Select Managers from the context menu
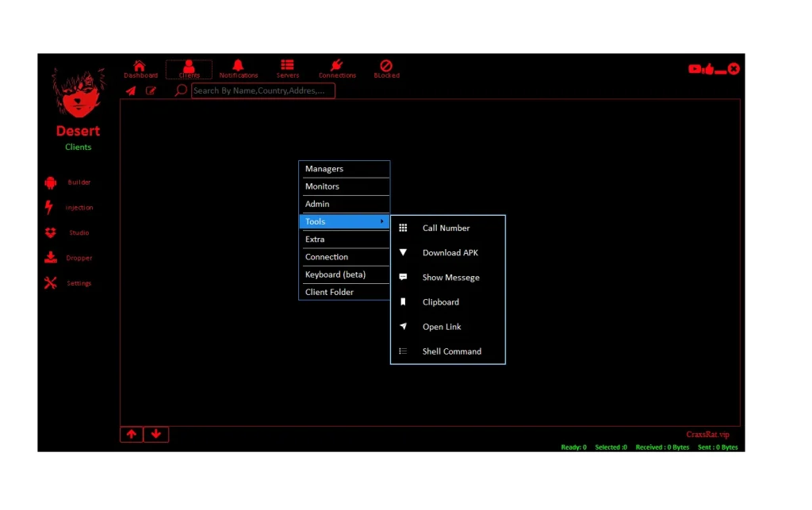Image resolution: width=812 pixels, height=510 pixels. (324, 168)
